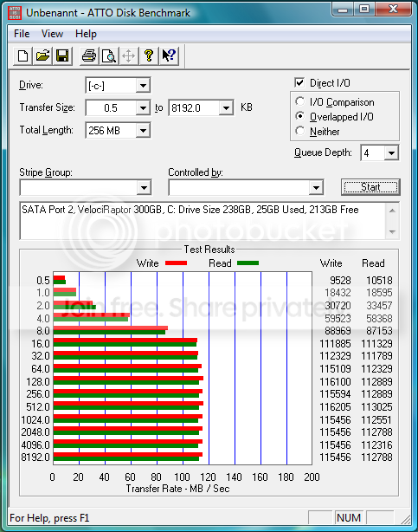The height and width of the screenshot is (532, 418).
Task: Select the Overlapped I/O radio button
Action: click(299, 116)
